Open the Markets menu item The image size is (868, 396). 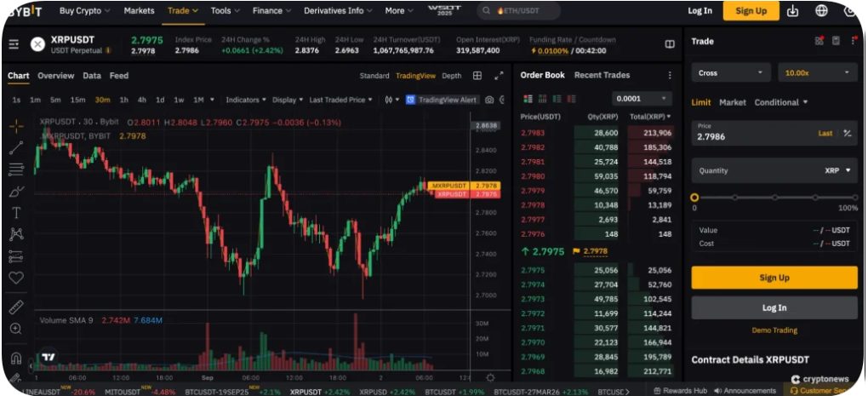(x=139, y=10)
